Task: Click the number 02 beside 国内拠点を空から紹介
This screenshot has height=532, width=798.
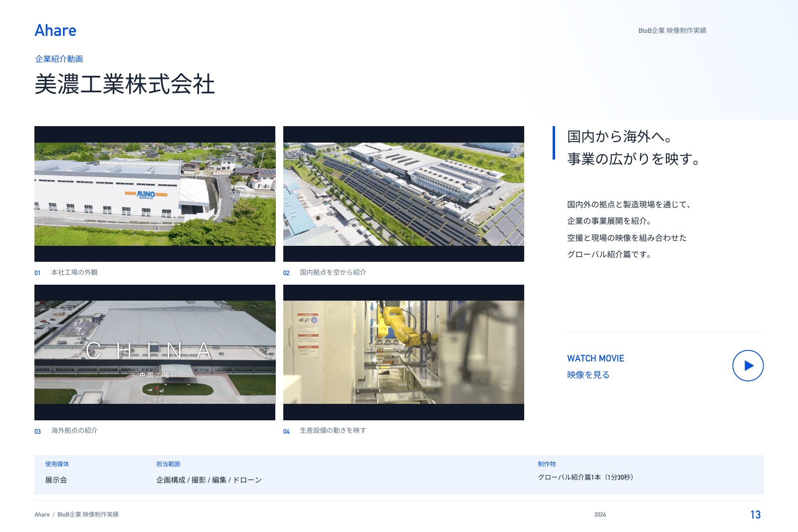Action: coord(286,273)
